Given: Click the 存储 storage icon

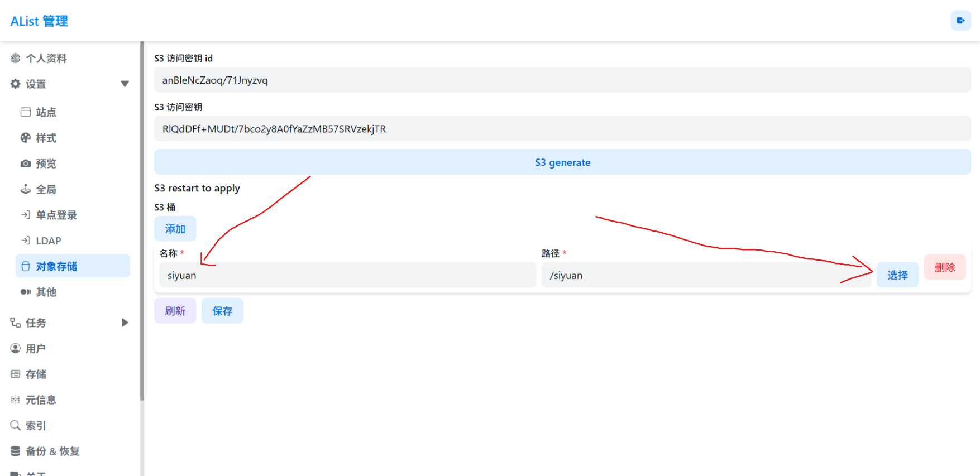Looking at the screenshot, I should 15,374.
